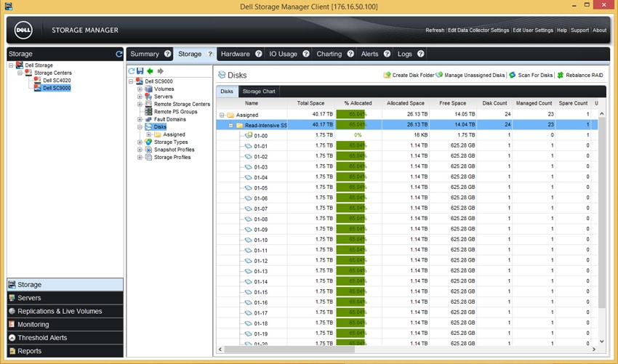Open the Servers view in the bottom navigation
Viewport: 618px width, 364px height.
click(x=65, y=298)
